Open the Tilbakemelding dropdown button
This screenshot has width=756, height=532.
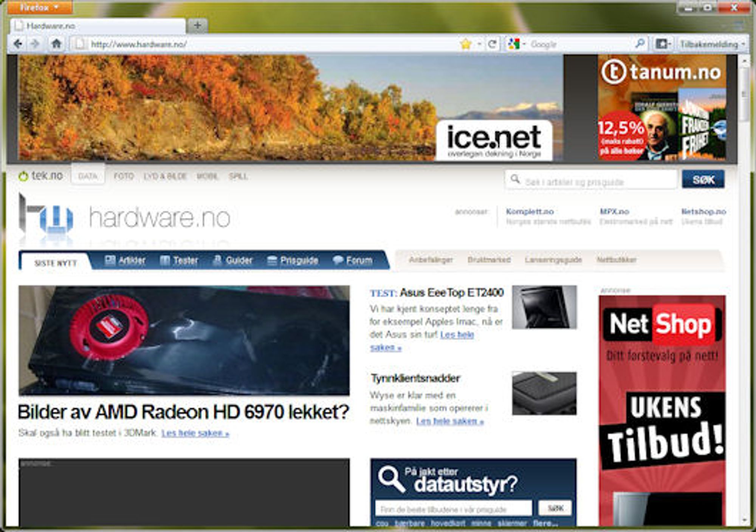pos(712,45)
